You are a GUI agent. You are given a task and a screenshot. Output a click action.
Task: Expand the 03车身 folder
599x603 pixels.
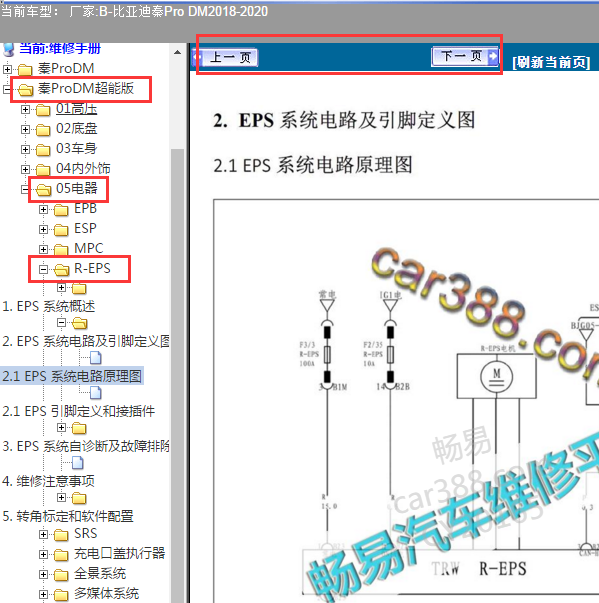[25, 149]
